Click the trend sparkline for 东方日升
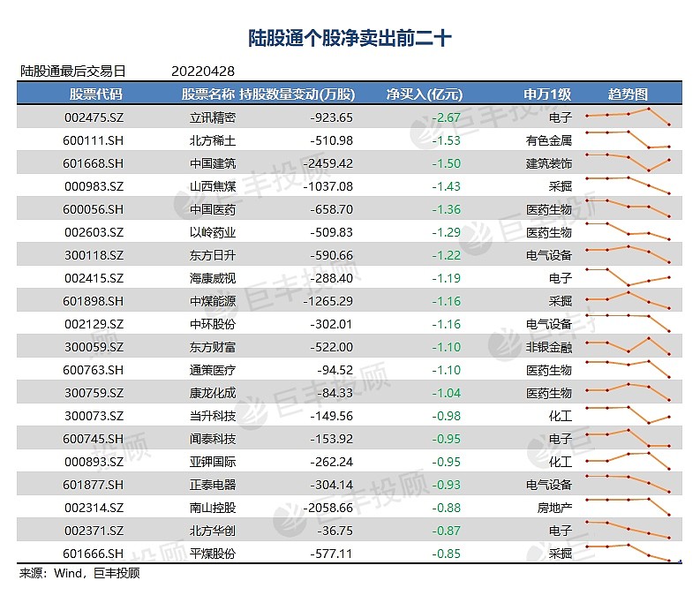Screen dimensions: 700x603 628,253
